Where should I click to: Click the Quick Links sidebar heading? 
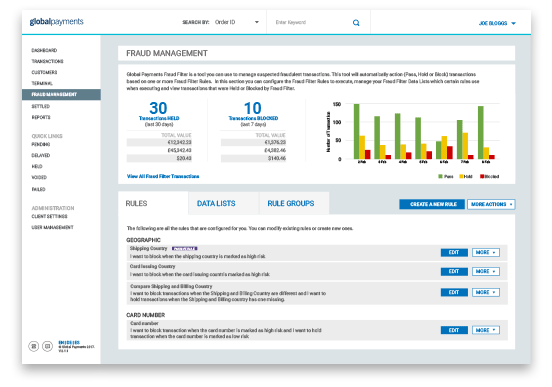[x=47, y=136]
